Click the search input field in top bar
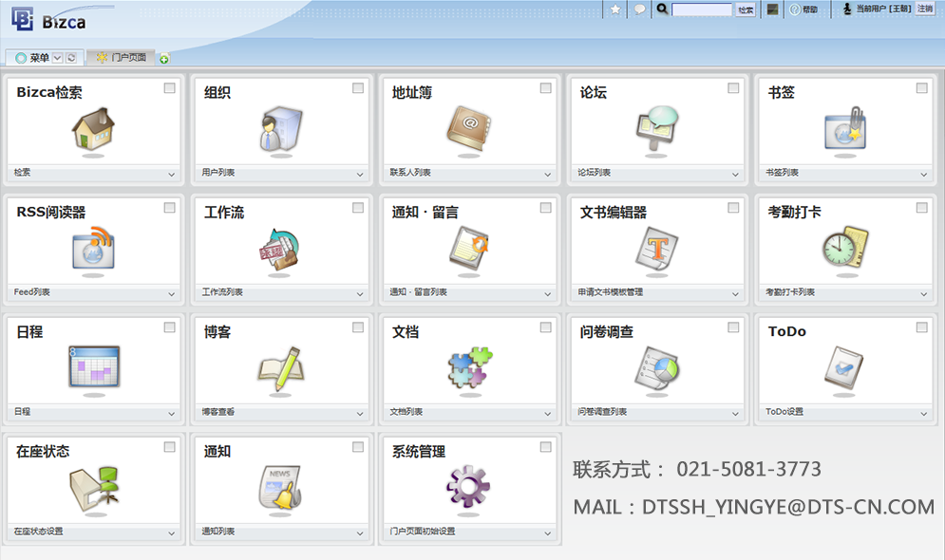The image size is (945, 560). point(702,9)
